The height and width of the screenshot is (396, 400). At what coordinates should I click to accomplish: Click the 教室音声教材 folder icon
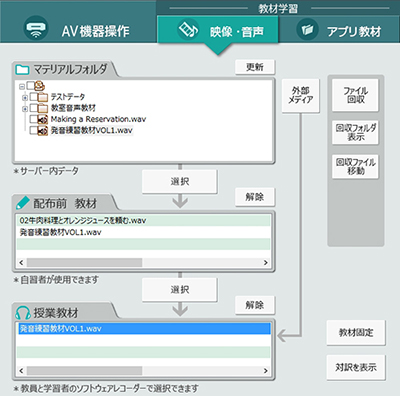43,108
